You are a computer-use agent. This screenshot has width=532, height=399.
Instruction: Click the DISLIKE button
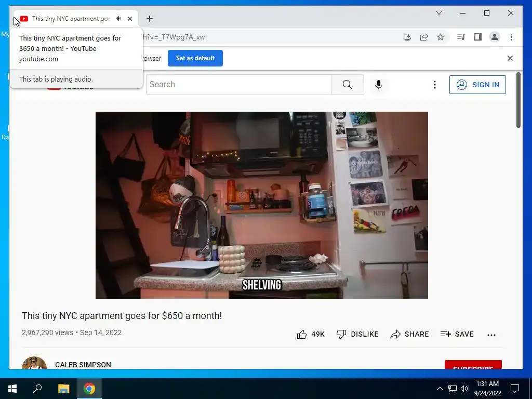pos(357,334)
